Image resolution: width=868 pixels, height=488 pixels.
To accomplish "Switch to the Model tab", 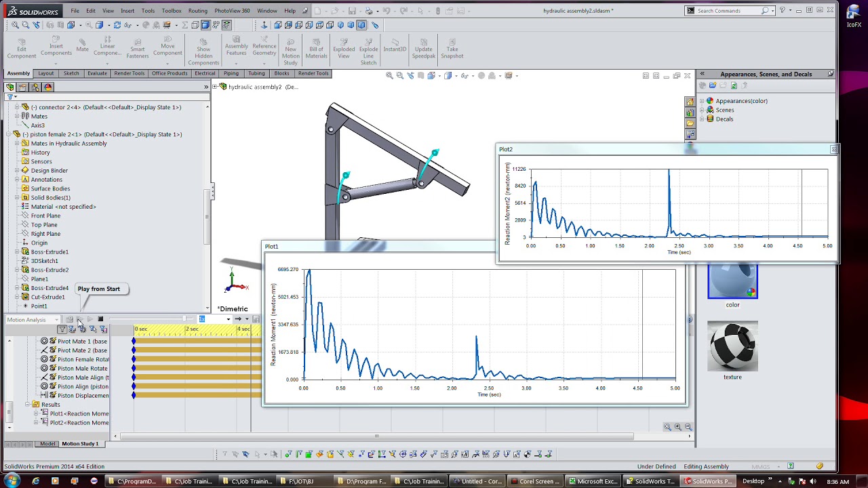I will coord(47,443).
